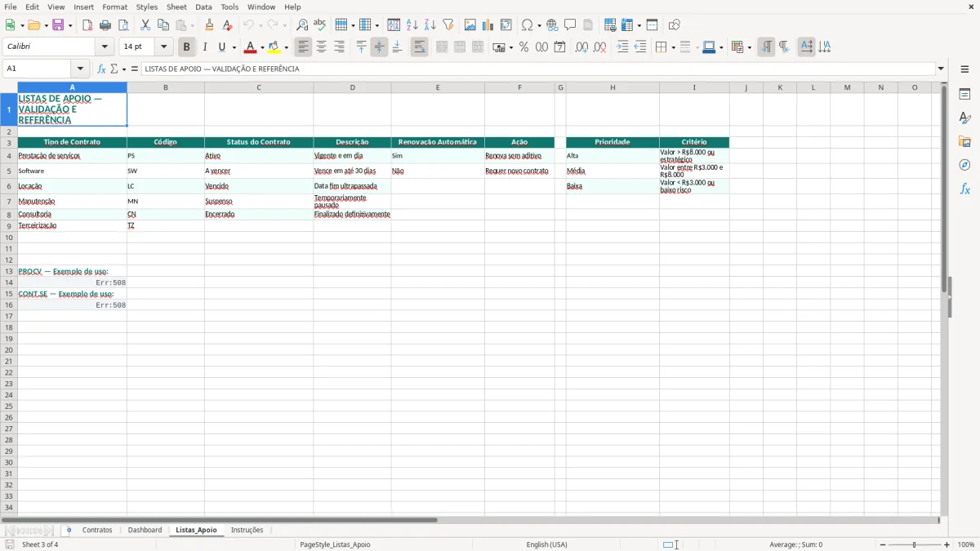Image resolution: width=980 pixels, height=551 pixels.
Task: Cut the selected cell content
Action: [x=145, y=25]
